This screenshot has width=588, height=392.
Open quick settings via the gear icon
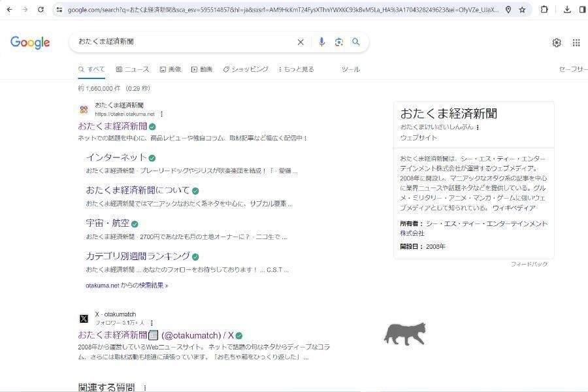(556, 42)
